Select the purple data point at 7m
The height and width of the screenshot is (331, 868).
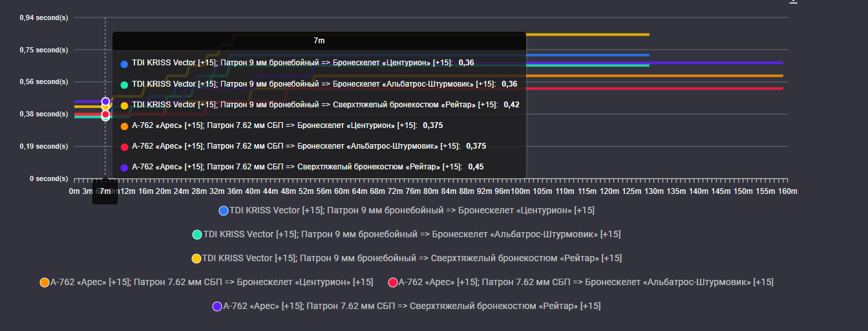point(105,101)
